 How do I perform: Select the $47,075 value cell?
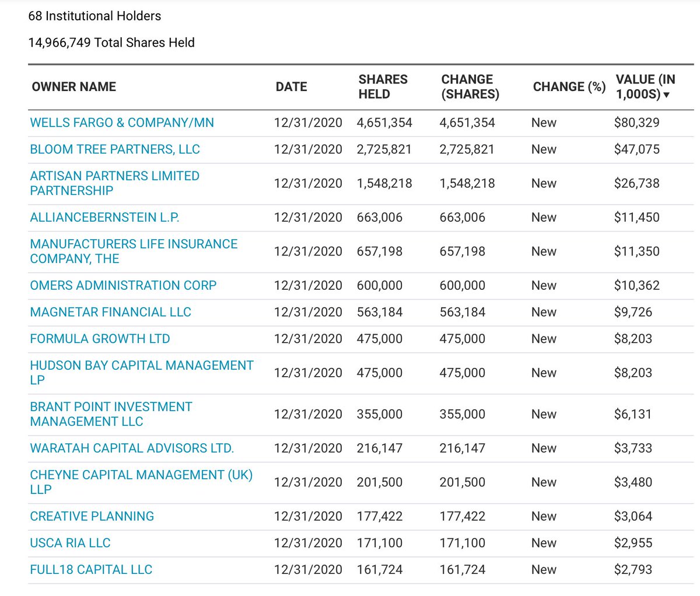coord(637,149)
